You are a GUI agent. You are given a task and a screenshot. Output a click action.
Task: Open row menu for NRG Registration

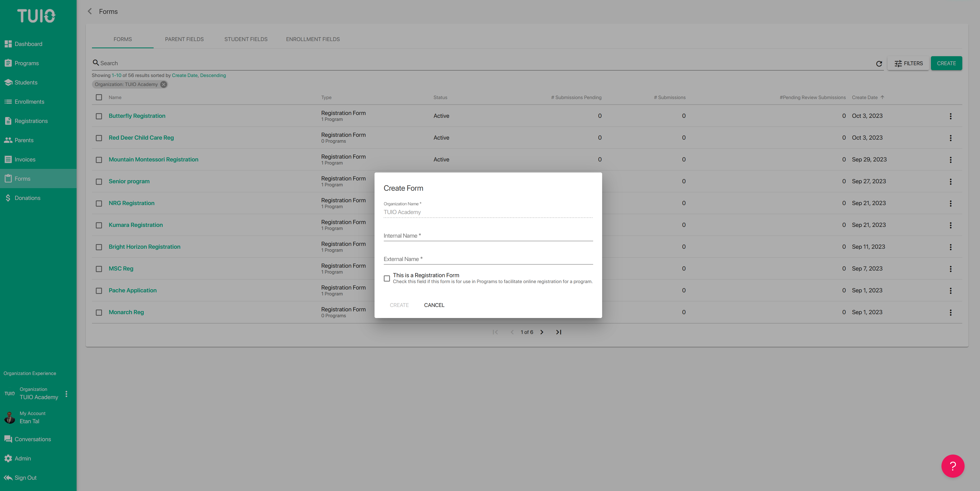click(x=950, y=203)
